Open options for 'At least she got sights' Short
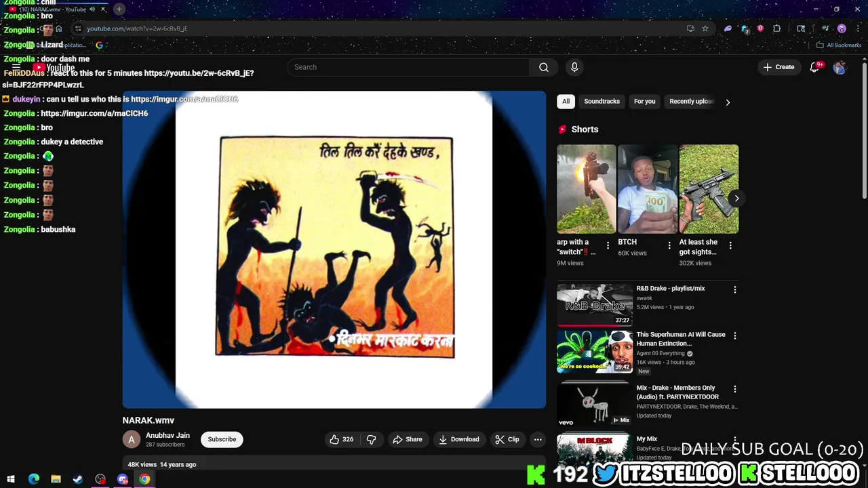Viewport: 868px width, 488px height. pos(730,245)
